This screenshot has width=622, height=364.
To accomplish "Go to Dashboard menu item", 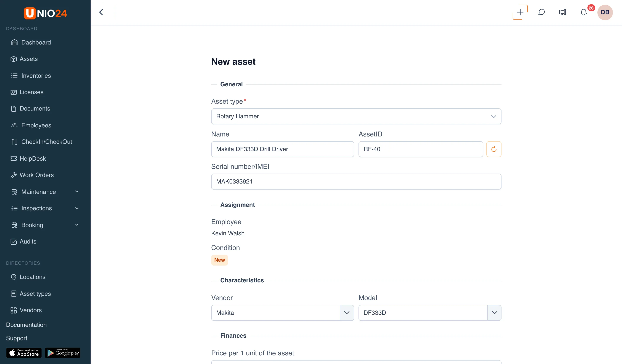I will [36, 43].
